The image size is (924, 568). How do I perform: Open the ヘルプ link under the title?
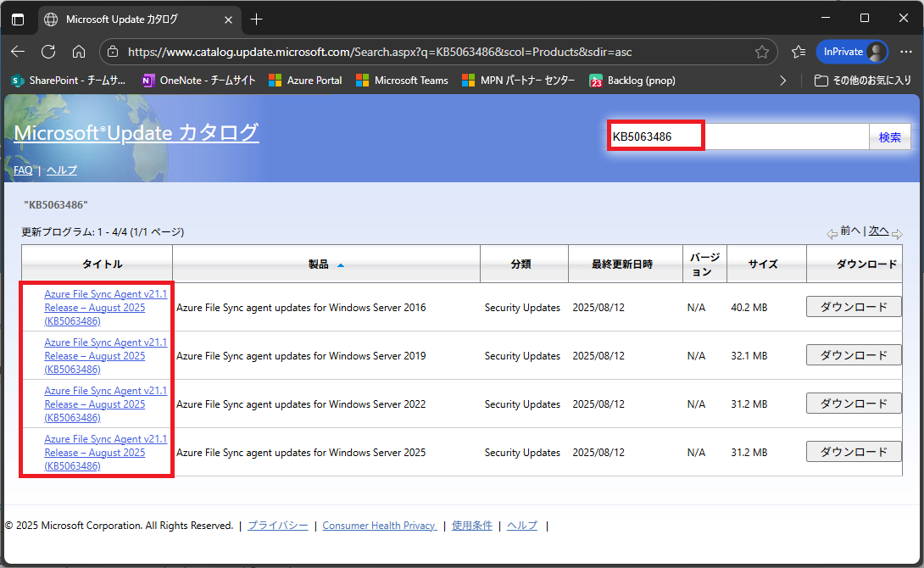[62, 170]
